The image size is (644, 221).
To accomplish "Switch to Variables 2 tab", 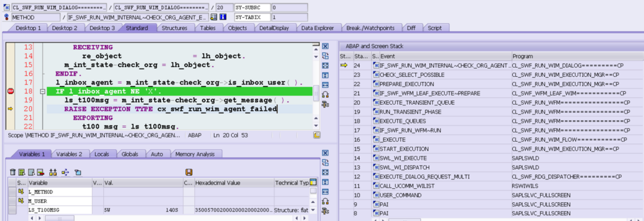I will [x=69, y=154].
